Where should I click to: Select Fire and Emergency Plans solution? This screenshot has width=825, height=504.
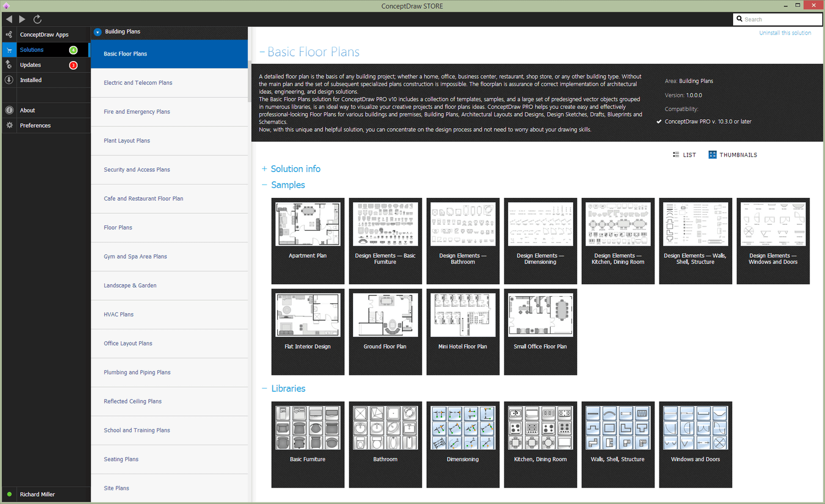pyautogui.click(x=169, y=112)
